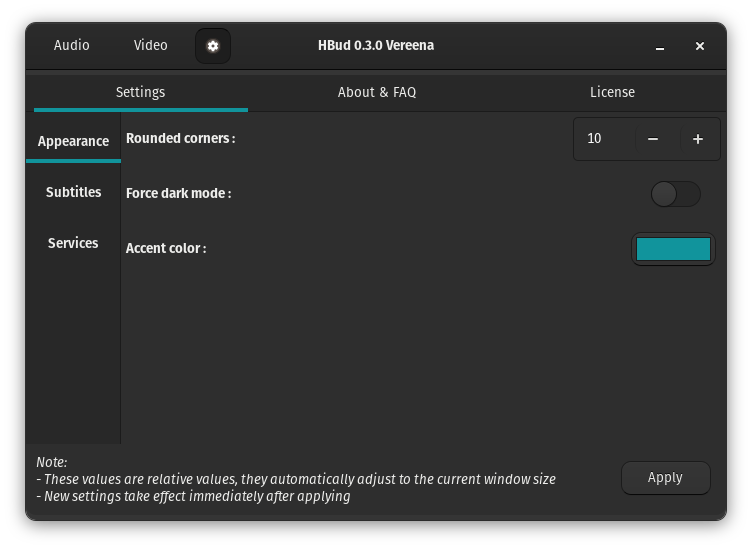
Task: Click the rounded corners value field
Action: [604, 139]
